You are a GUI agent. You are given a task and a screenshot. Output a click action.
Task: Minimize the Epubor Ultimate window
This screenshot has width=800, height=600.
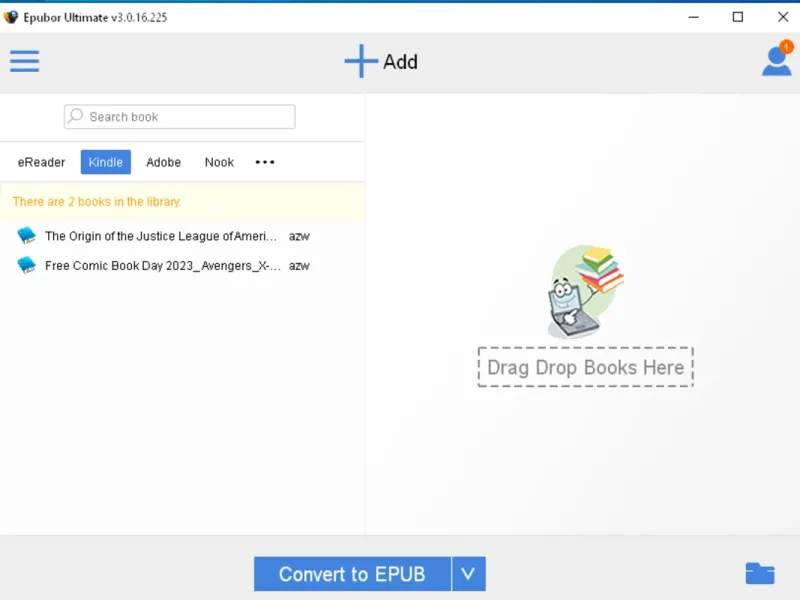tap(693, 17)
